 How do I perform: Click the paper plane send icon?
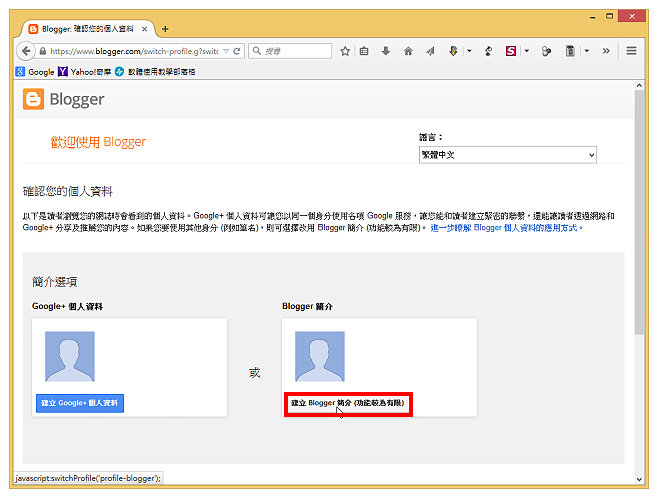pos(430,51)
